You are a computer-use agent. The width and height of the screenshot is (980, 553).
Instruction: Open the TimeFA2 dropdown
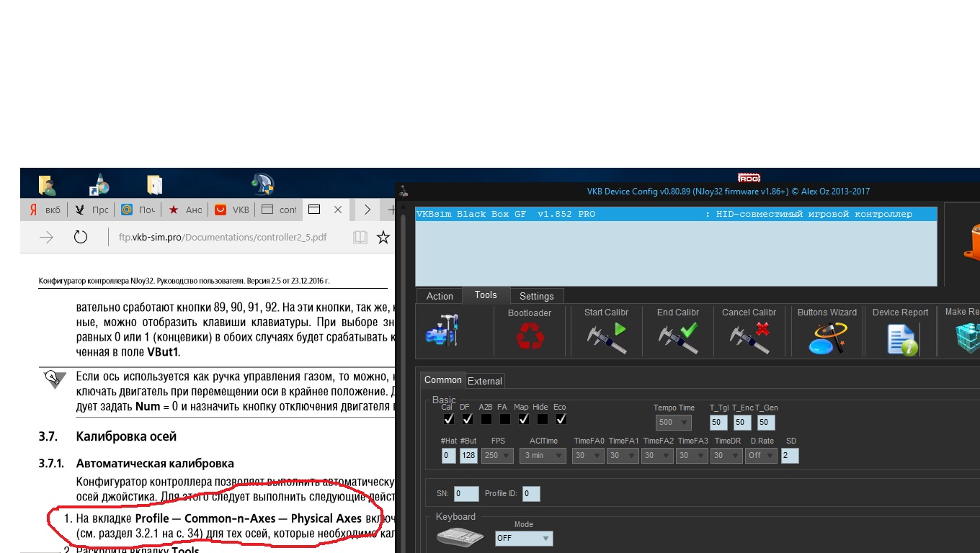(657, 456)
